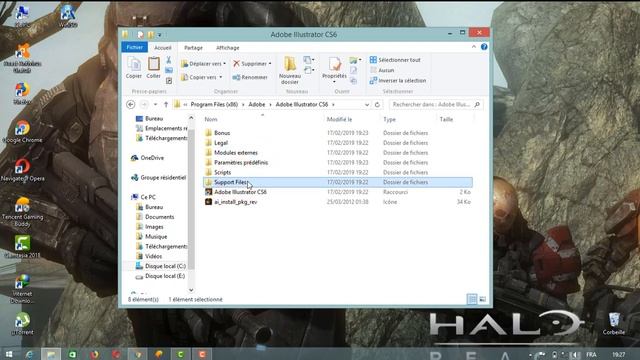This screenshot has width=640, height=360.
Task: Click Aucun selection option
Action: pos(382,70)
